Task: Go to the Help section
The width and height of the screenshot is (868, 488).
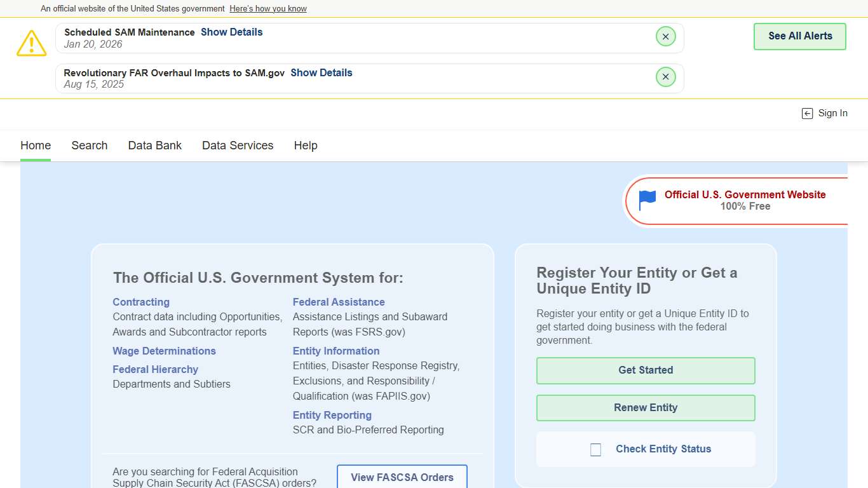Action: tap(306, 146)
